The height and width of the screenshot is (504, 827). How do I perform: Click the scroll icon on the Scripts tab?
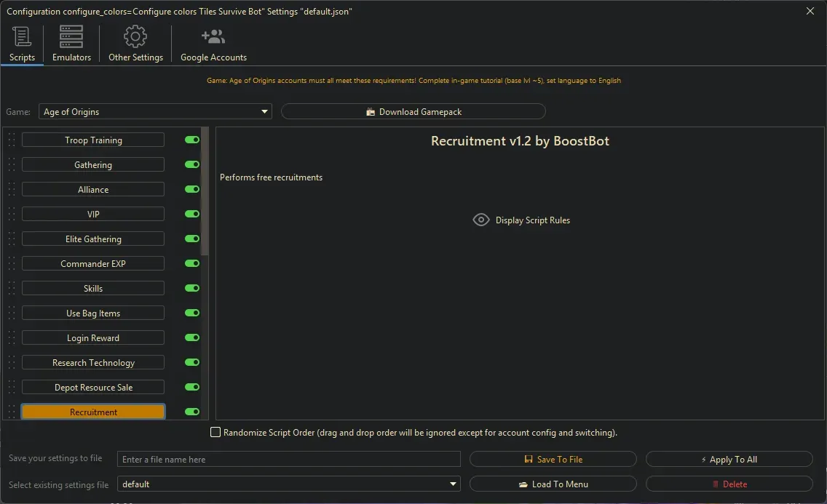22,35
